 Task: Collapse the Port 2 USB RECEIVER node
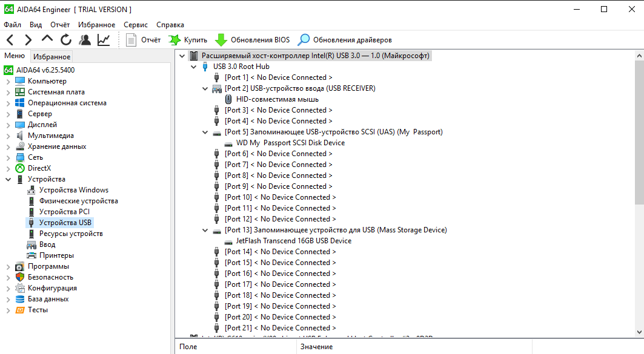point(205,88)
